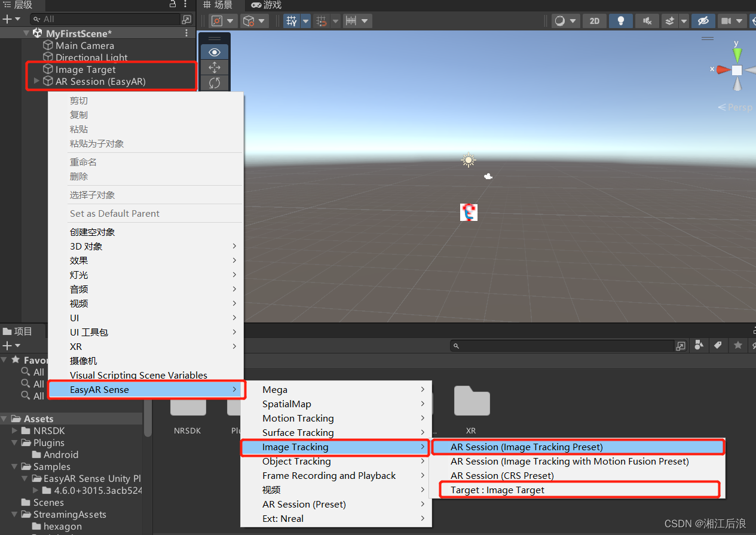Click the handle rotation cube icon
Image resolution: width=756 pixels, height=535 pixels.
[x=247, y=21]
